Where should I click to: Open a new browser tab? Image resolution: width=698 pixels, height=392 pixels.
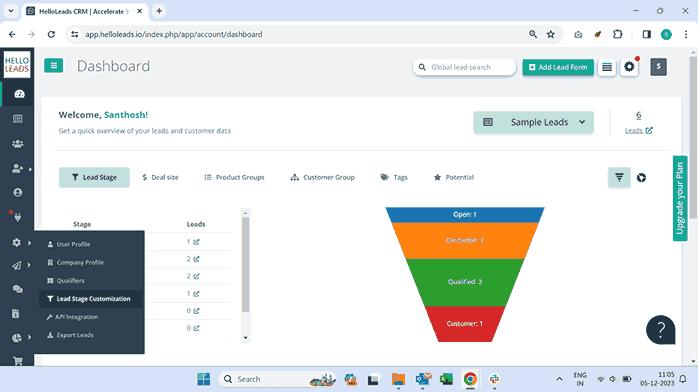coord(159,11)
